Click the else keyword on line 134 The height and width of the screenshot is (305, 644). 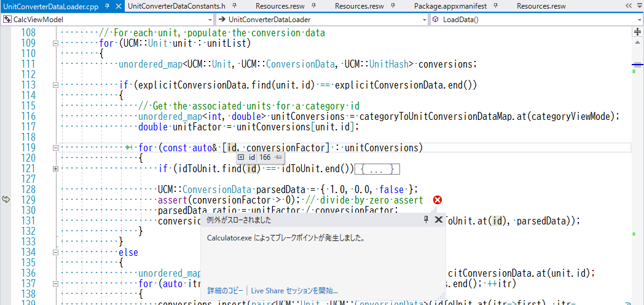coord(128,252)
